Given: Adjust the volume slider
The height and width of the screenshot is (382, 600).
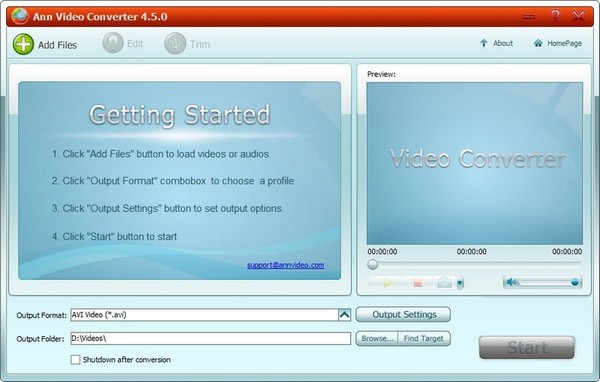Looking at the screenshot, I should click(x=549, y=282).
